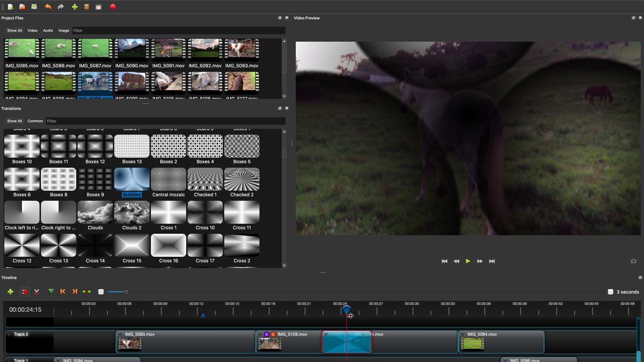Image resolution: width=644 pixels, height=362 pixels.
Task: Toggle snapping with the magnet icon
Action: pyautogui.click(x=24, y=291)
